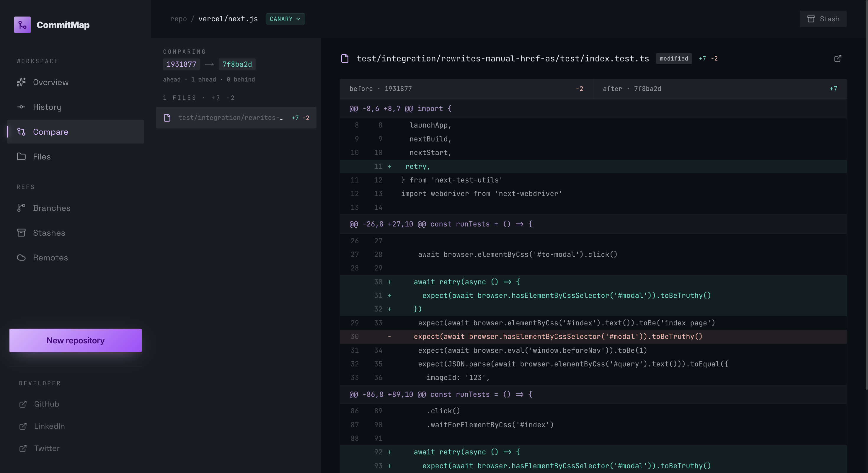Go to Overview page

click(x=76, y=82)
